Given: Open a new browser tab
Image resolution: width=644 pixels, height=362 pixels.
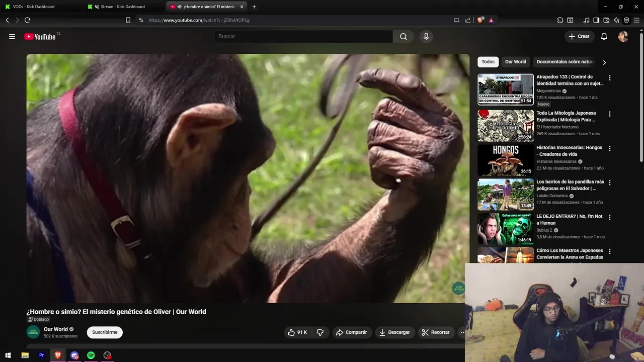Looking at the screenshot, I should [x=254, y=7].
